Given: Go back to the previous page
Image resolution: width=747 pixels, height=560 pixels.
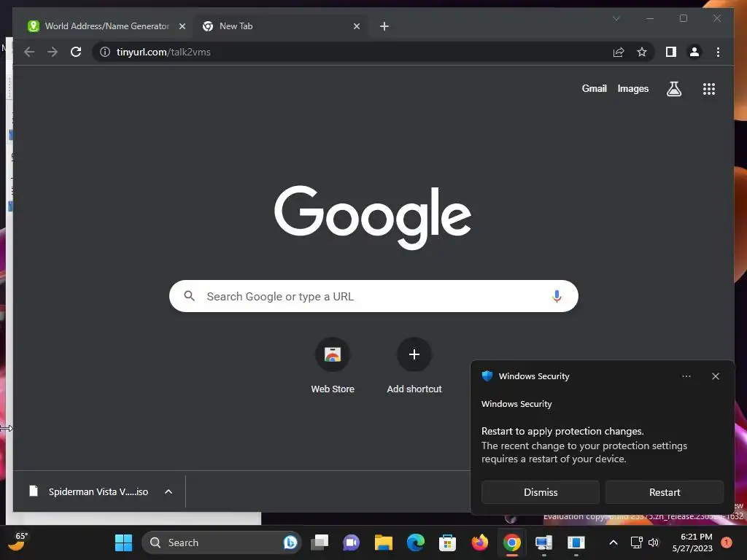Looking at the screenshot, I should [29, 52].
